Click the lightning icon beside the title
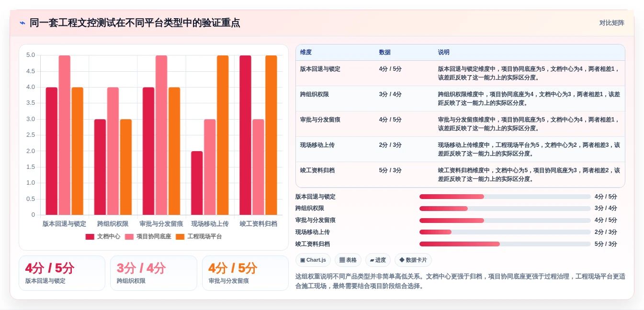The height and width of the screenshot is (310, 644). (x=23, y=23)
